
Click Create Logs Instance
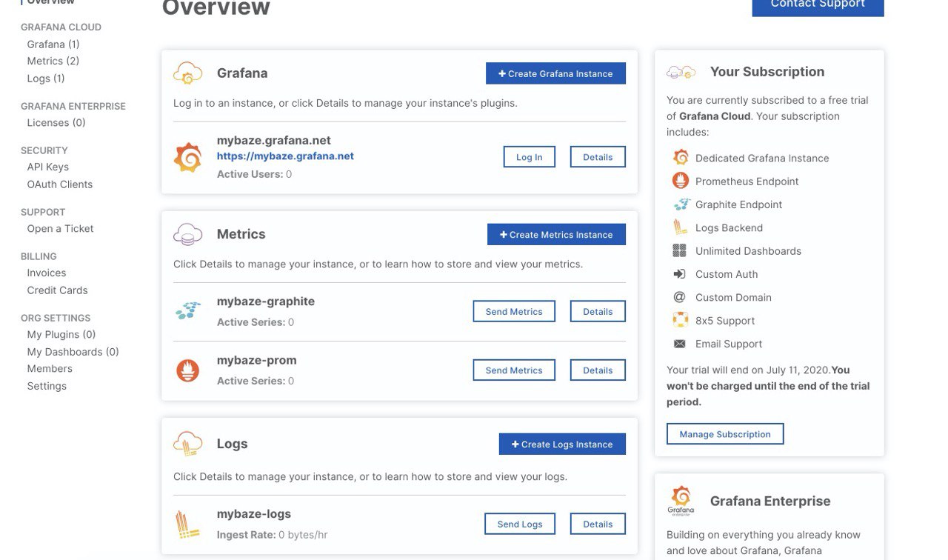pos(562,444)
